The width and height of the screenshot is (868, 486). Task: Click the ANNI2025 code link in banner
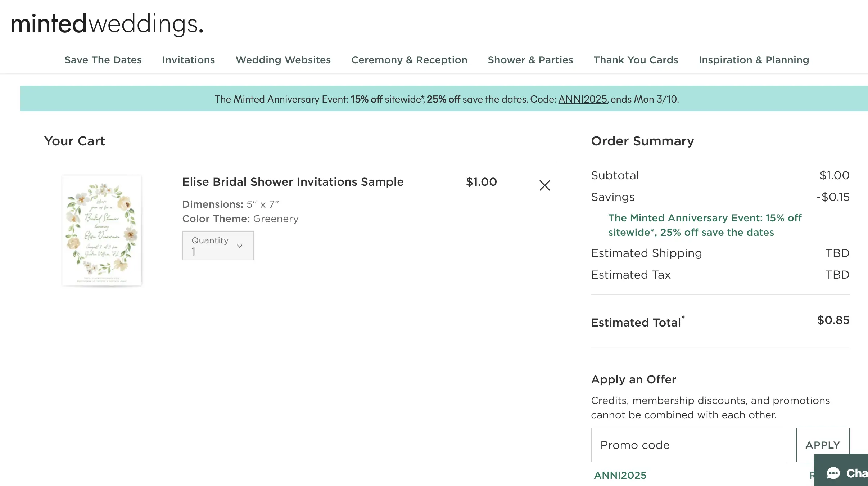[582, 99]
